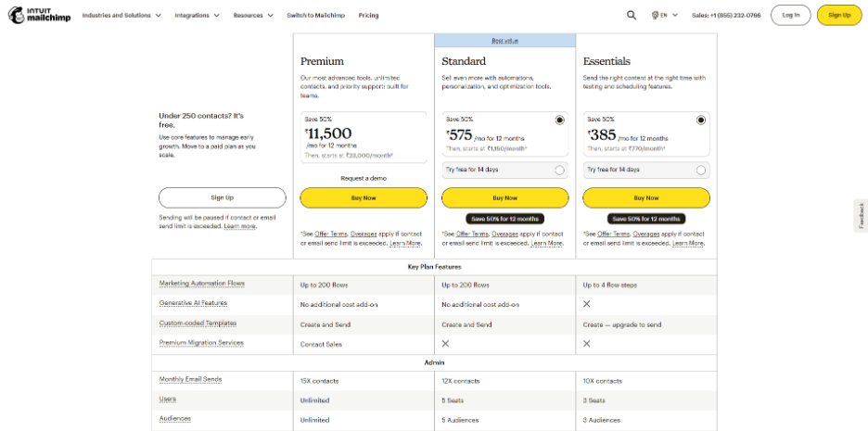Expand Resources dropdown menu
The width and height of the screenshot is (868, 431).
pyautogui.click(x=253, y=16)
